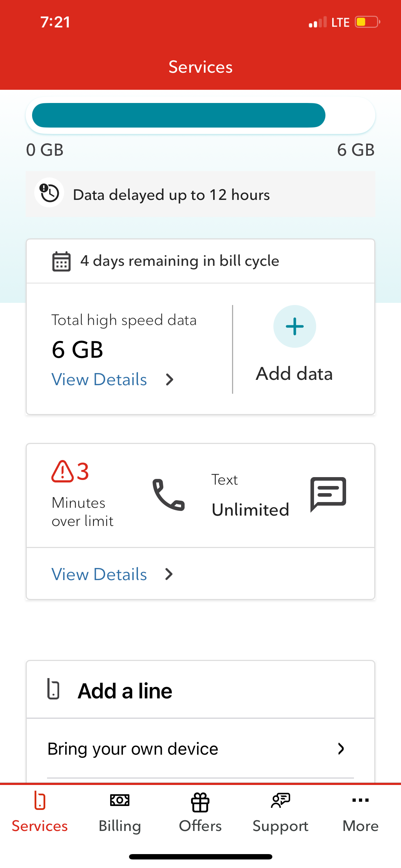Open View Details for high speed data

pos(99,379)
